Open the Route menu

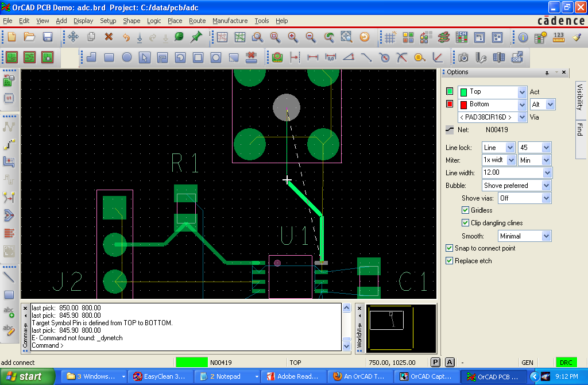coord(197,21)
